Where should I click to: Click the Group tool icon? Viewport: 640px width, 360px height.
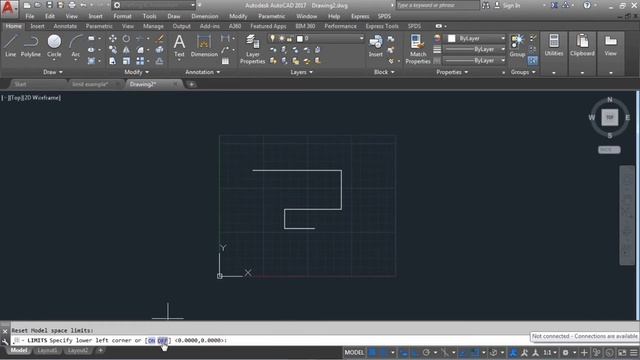517,45
